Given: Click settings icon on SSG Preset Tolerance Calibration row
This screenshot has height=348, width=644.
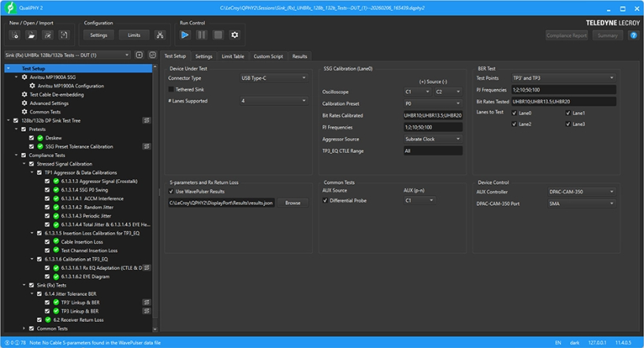Looking at the screenshot, I should point(146,147).
